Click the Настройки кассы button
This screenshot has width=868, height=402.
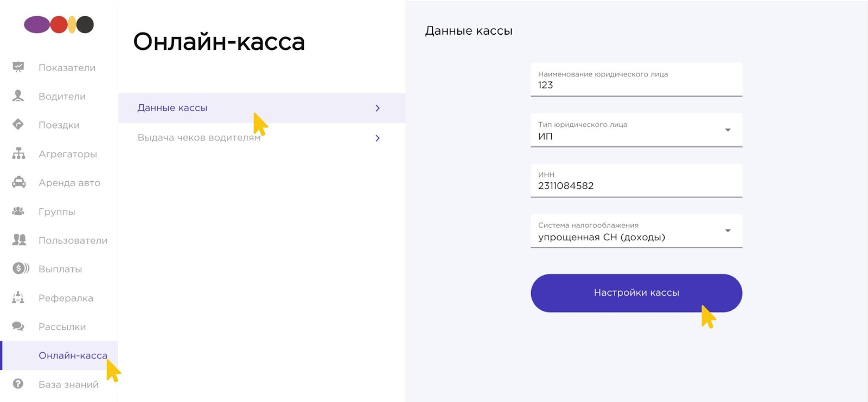[x=636, y=293]
